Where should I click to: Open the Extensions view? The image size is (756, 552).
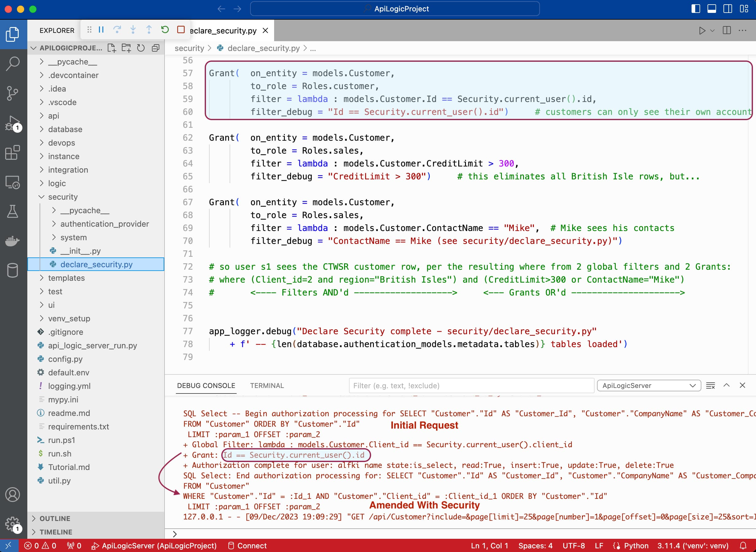[x=13, y=153]
